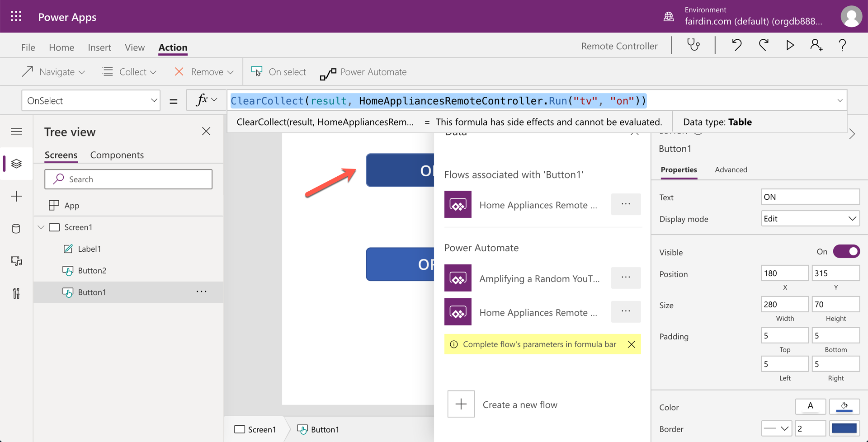Preview the app with Play icon

point(790,45)
